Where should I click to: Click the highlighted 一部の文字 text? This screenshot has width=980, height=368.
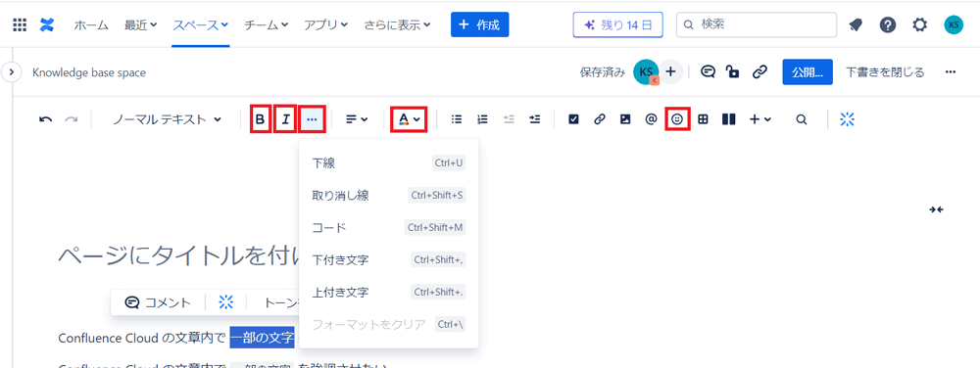[x=262, y=338]
